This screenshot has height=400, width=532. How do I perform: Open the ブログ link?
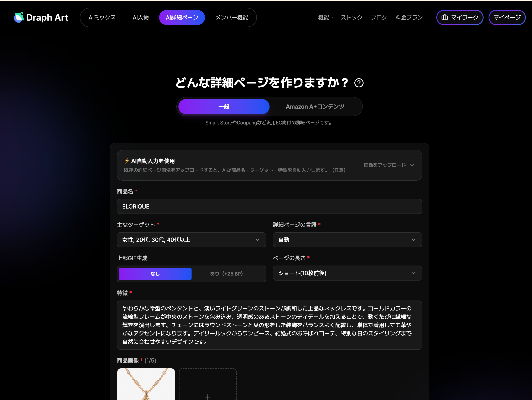pos(379,17)
